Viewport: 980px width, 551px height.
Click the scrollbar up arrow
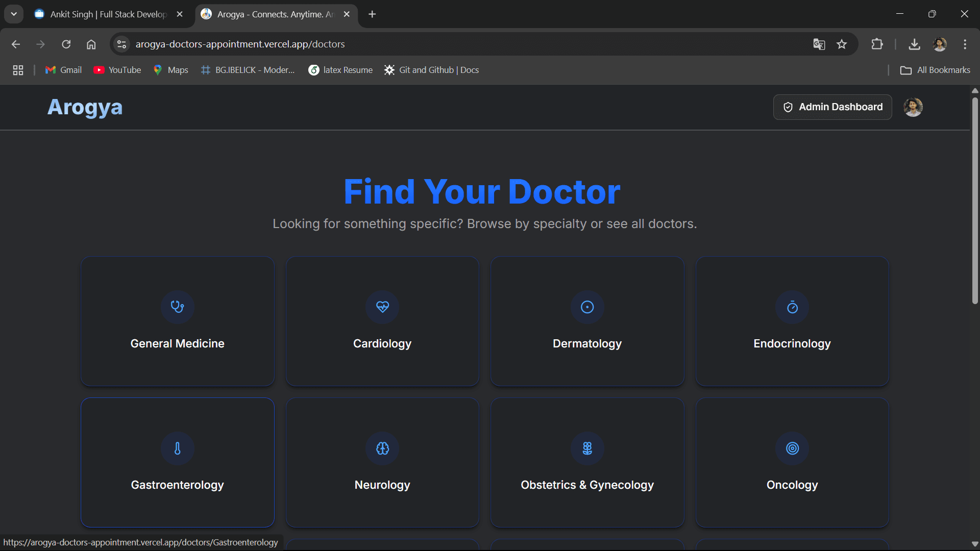click(975, 90)
